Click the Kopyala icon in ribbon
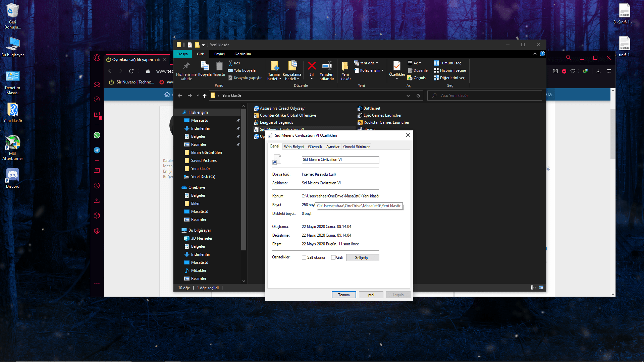The height and width of the screenshot is (362, 644). [x=205, y=66]
